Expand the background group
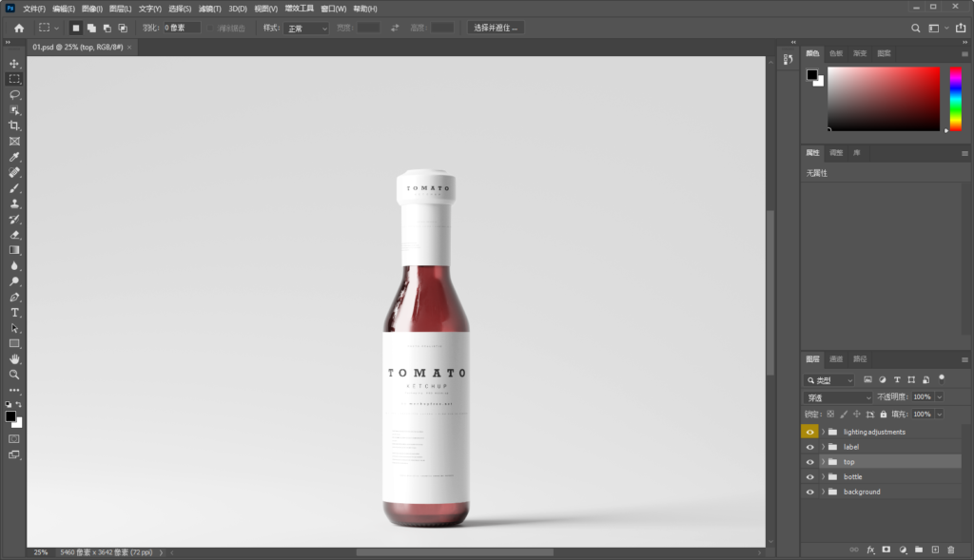The height and width of the screenshot is (560, 974). [x=823, y=492]
